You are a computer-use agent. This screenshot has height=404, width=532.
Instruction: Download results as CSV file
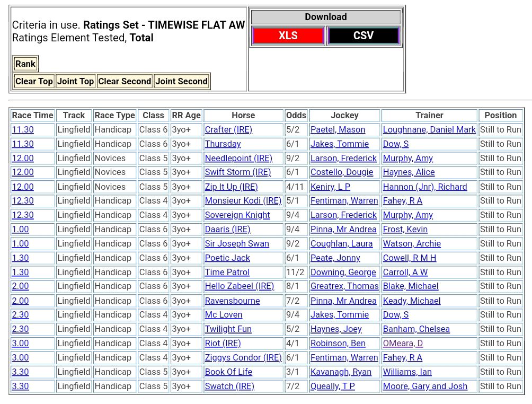tap(363, 36)
